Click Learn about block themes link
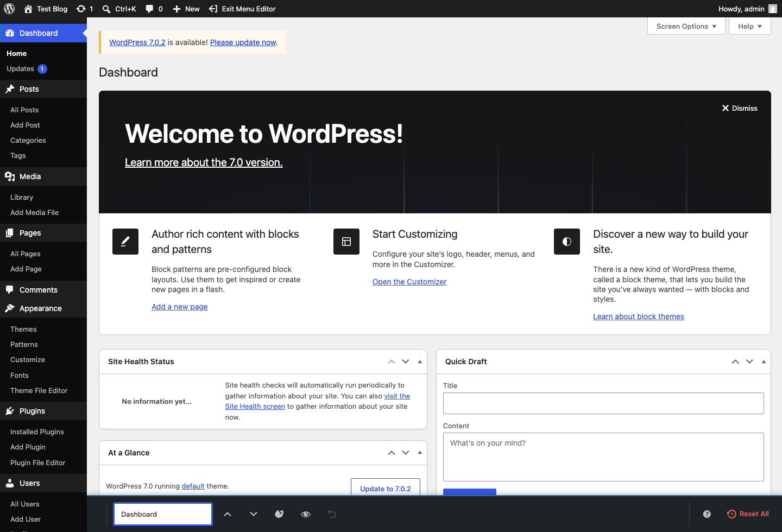The width and height of the screenshot is (782, 532). coord(639,316)
